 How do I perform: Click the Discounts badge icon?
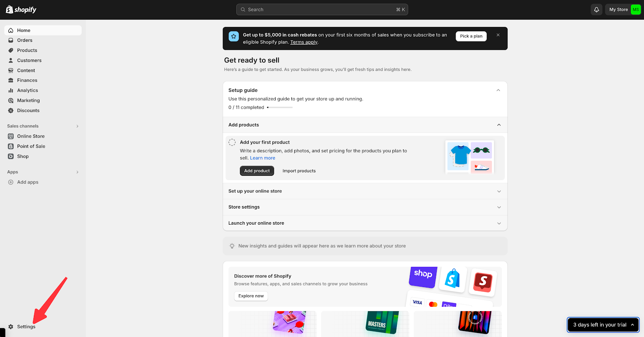pyautogui.click(x=11, y=111)
